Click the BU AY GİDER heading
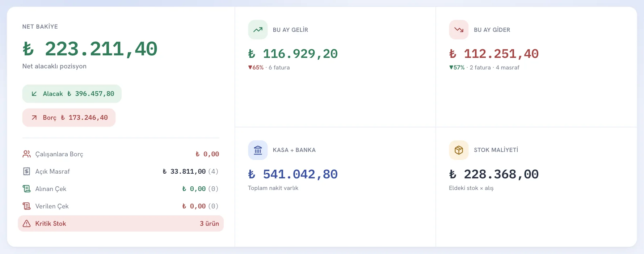The height and width of the screenshot is (254, 644). 492,30
